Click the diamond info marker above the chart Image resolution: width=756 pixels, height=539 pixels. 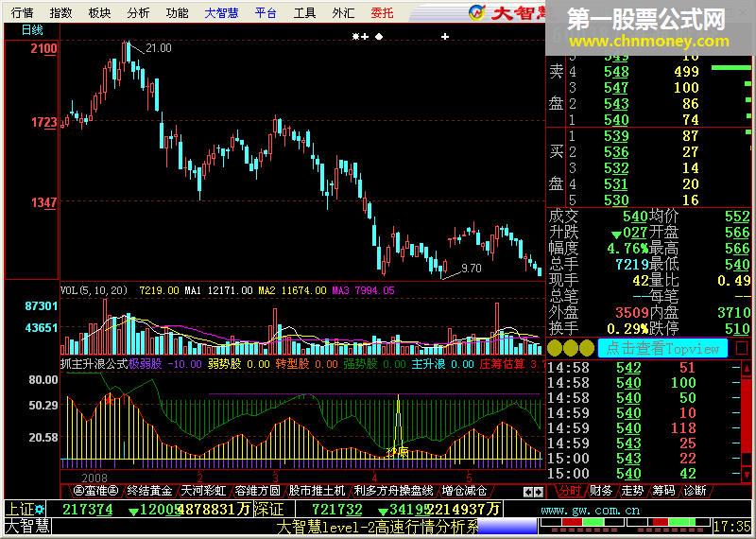pyautogui.click(x=379, y=36)
